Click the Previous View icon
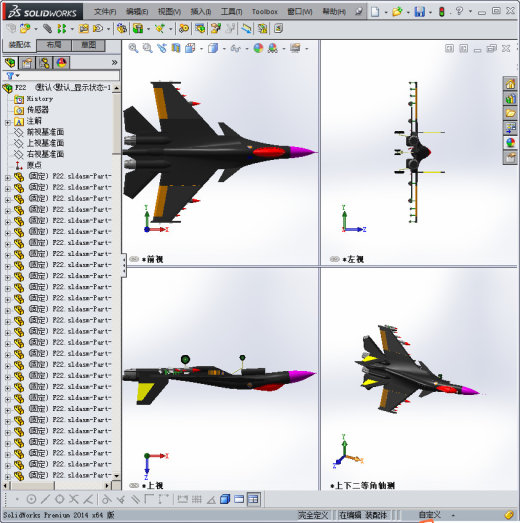 coord(162,48)
